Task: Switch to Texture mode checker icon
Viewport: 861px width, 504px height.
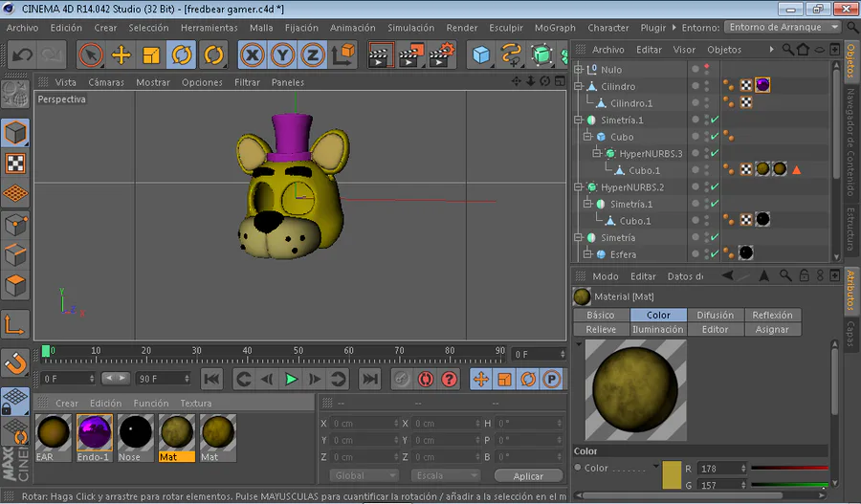Action: [15, 164]
